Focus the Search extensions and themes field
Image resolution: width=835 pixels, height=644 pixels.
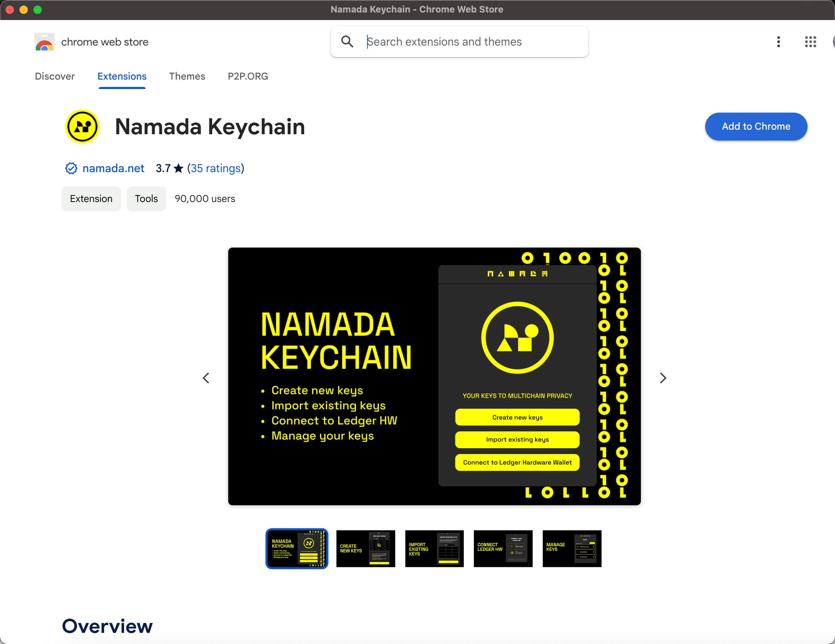click(460, 42)
